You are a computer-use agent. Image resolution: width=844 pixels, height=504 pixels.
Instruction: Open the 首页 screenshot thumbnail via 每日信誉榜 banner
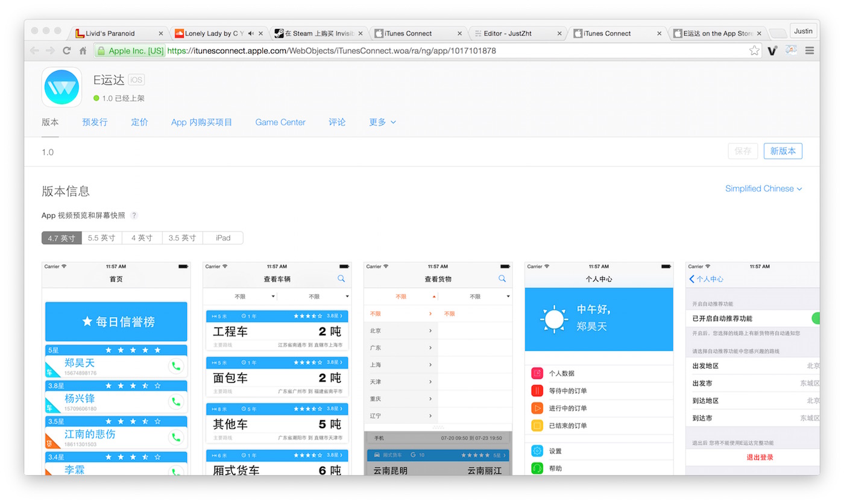click(x=116, y=321)
